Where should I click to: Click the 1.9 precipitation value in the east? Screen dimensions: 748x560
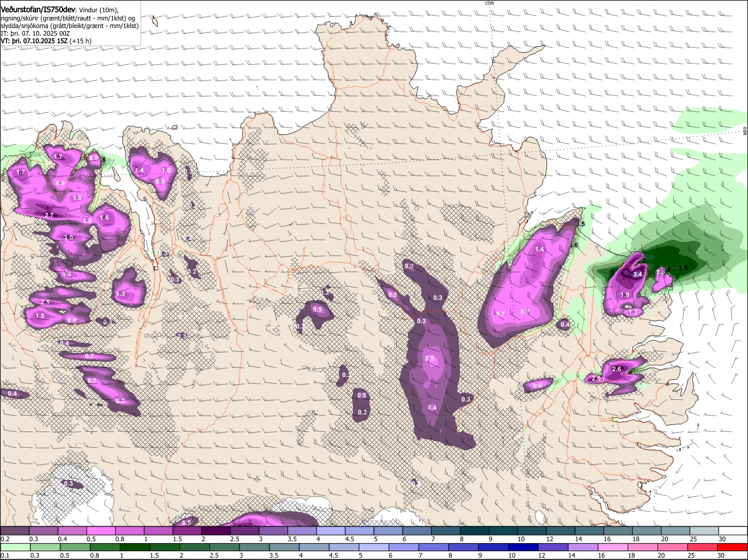click(625, 295)
